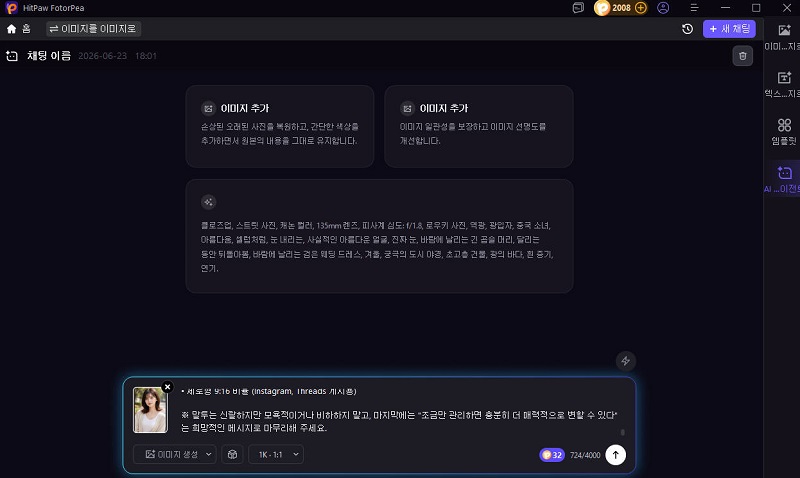Click inside the prompt text input area
This screenshot has width=800, height=478.
(399, 410)
